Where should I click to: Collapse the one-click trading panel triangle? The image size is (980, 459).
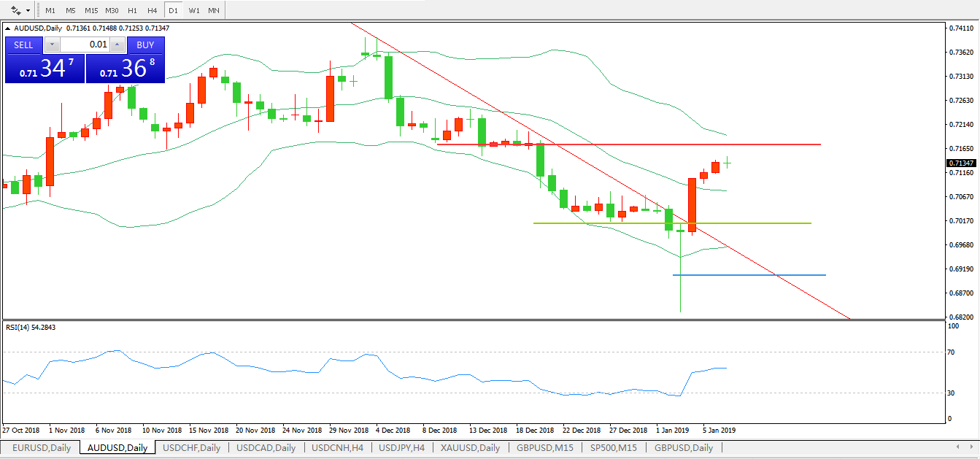pyautogui.click(x=9, y=28)
